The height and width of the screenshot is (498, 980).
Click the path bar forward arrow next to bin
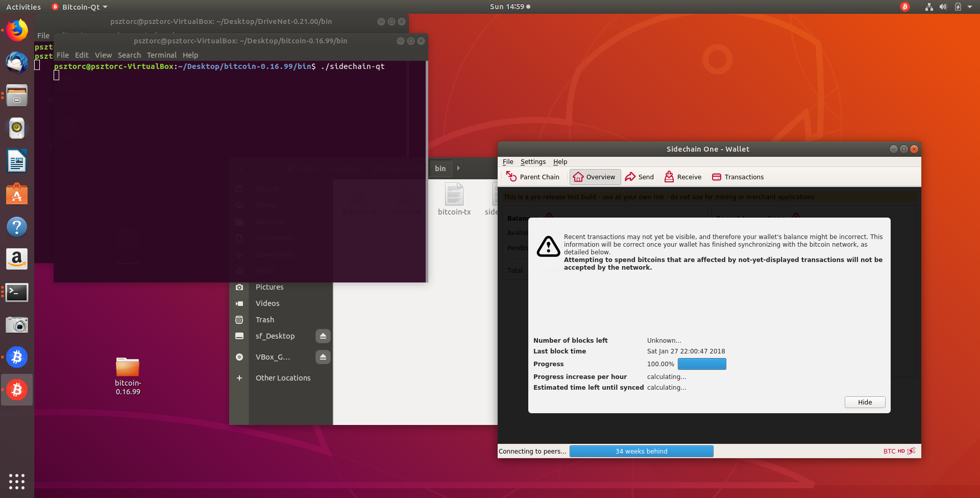tap(458, 168)
